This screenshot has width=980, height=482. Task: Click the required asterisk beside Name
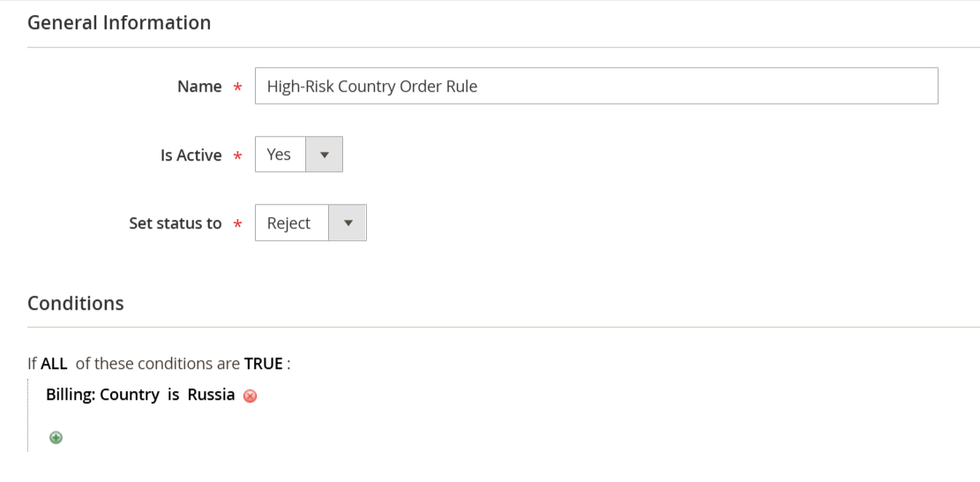pos(237,87)
